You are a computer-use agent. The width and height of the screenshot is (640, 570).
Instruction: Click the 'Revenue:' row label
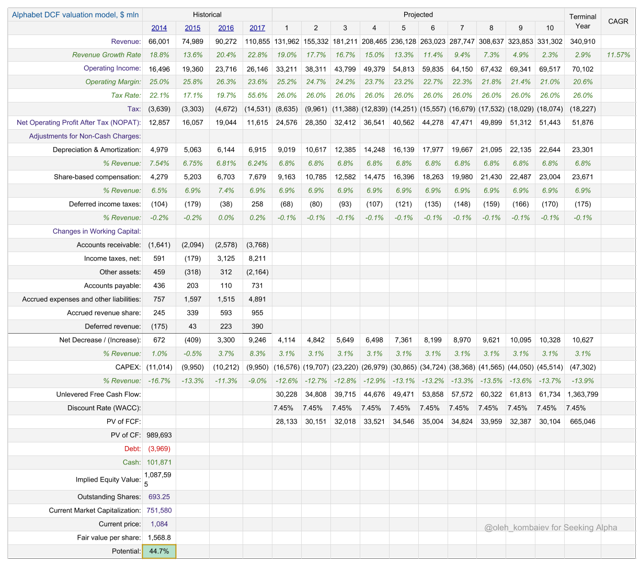click(x=126, y=41)
